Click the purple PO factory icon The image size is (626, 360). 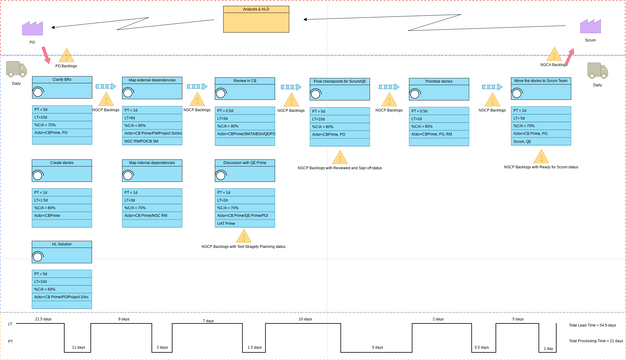click(32, 28)
